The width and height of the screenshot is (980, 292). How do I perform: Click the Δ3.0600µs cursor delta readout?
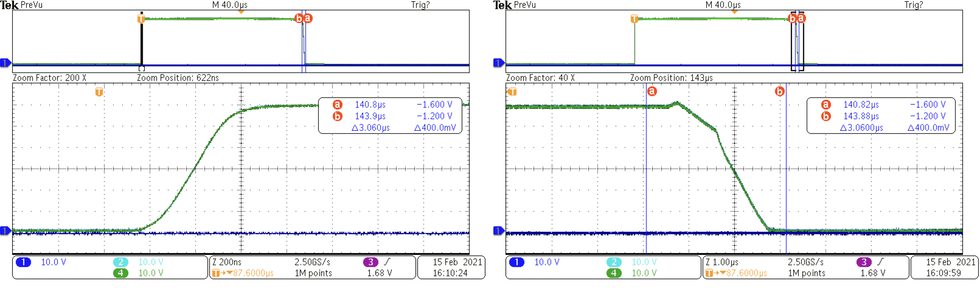click(862, 128)
